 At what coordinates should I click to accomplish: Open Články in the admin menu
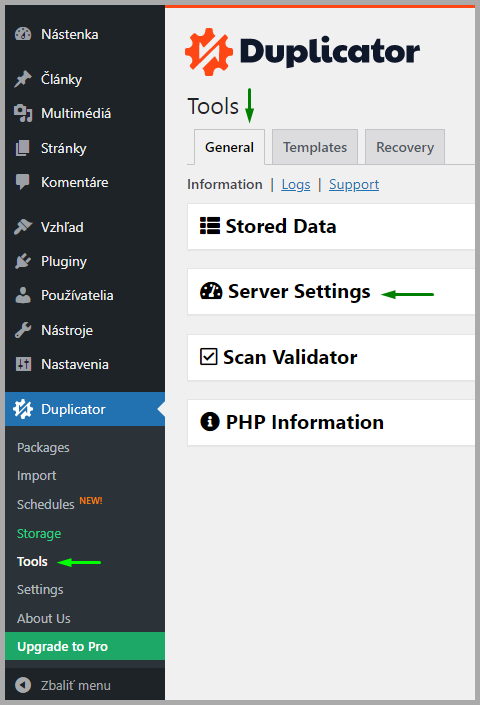(85, 79)
